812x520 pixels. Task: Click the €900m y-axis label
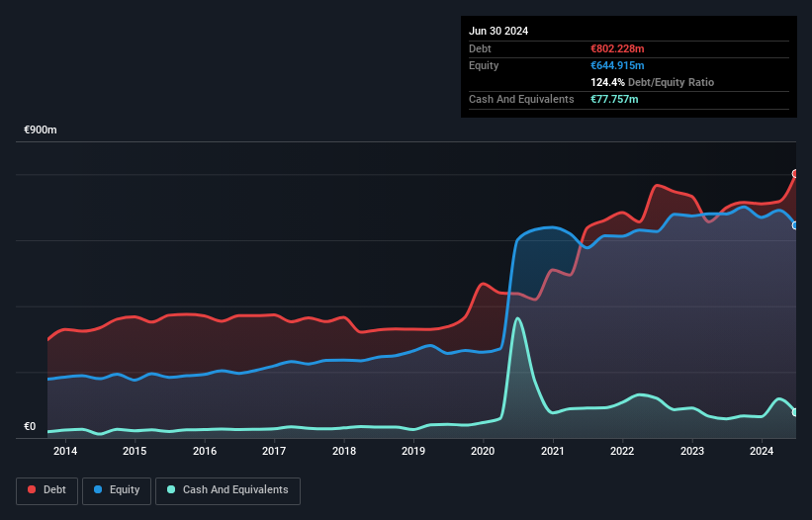click(x=41, y=130)
